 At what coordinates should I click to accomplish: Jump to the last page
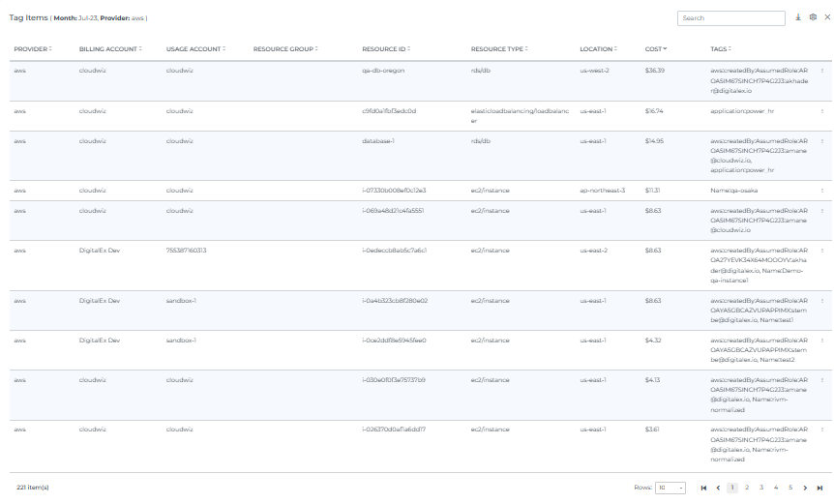pyautogui.click(x=819, y=488)
